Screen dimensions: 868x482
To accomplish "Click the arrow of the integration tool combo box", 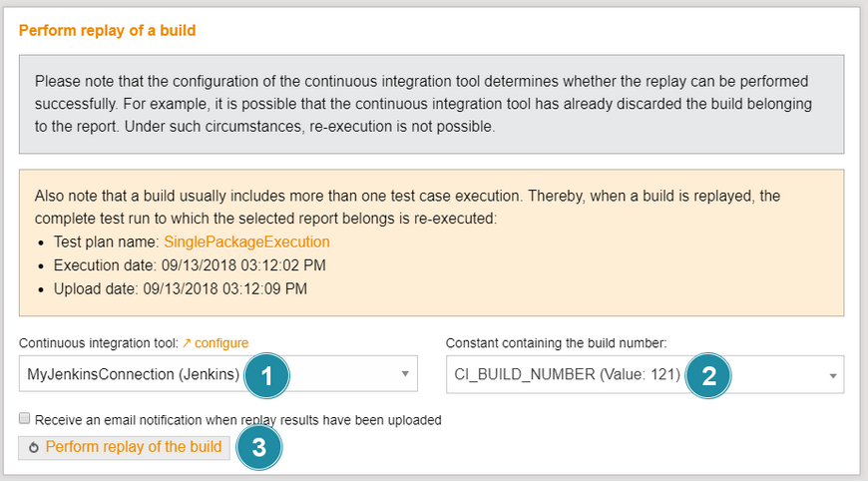I will coord(405,375).
